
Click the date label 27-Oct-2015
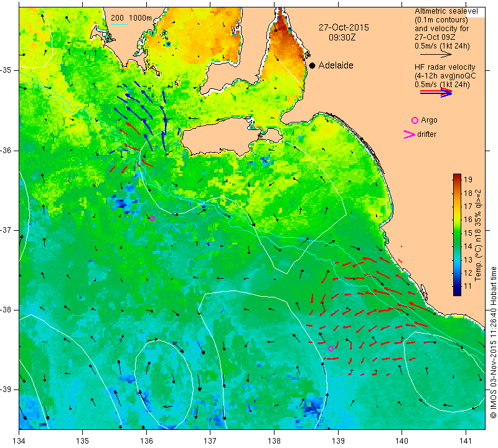pos(344,27)
